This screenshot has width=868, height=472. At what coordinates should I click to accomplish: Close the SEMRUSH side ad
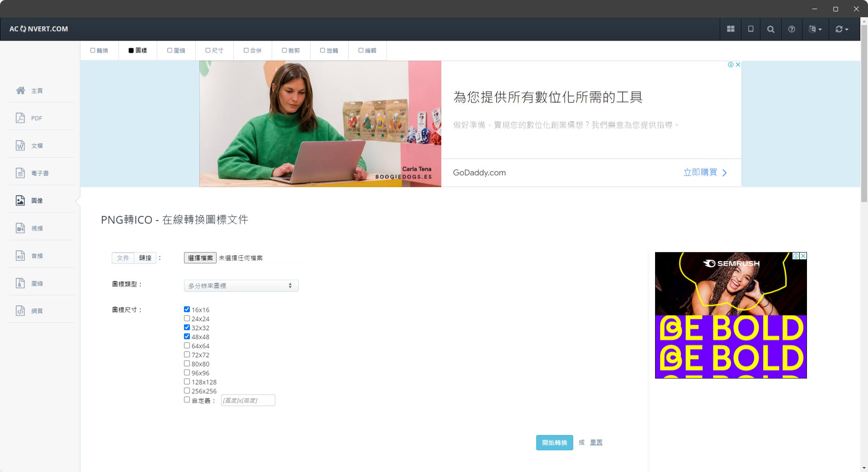(x=803, y=256)
